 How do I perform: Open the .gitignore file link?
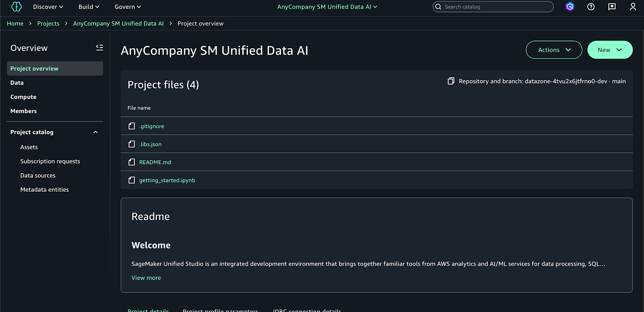152,126
